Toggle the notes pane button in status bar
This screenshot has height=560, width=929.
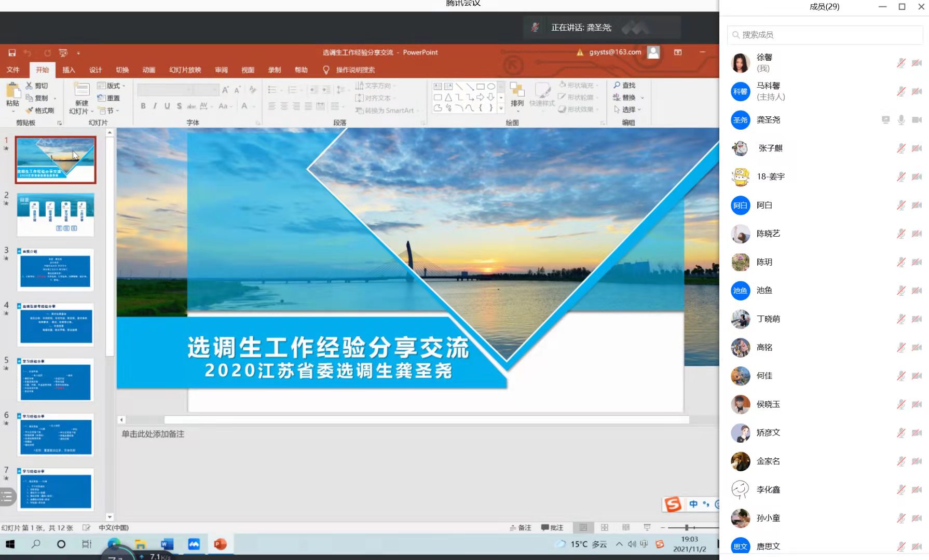[x=521, y=527]
